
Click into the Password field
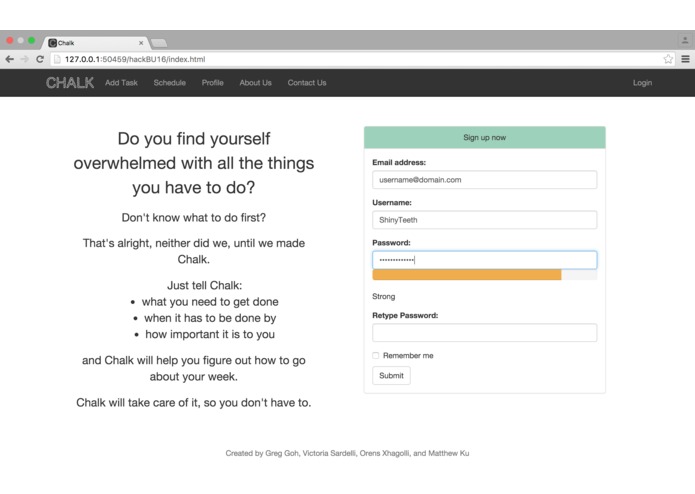click(484, 260)
